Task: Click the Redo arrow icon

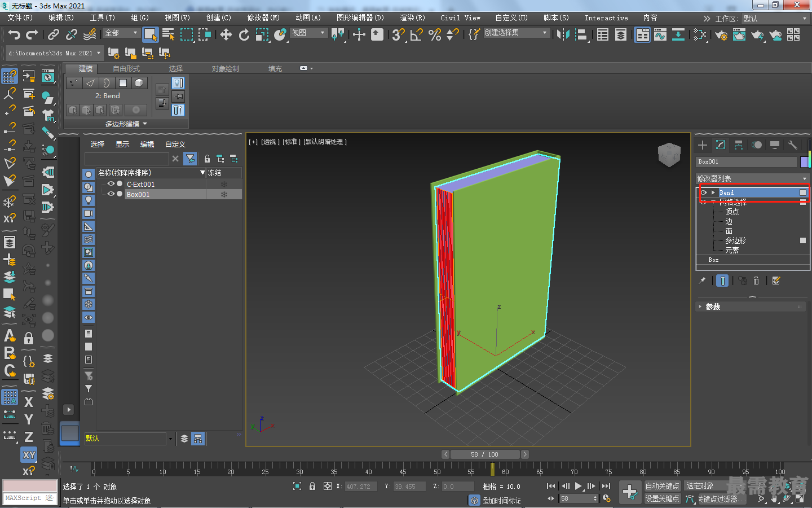Action: (x=32, y=34)
